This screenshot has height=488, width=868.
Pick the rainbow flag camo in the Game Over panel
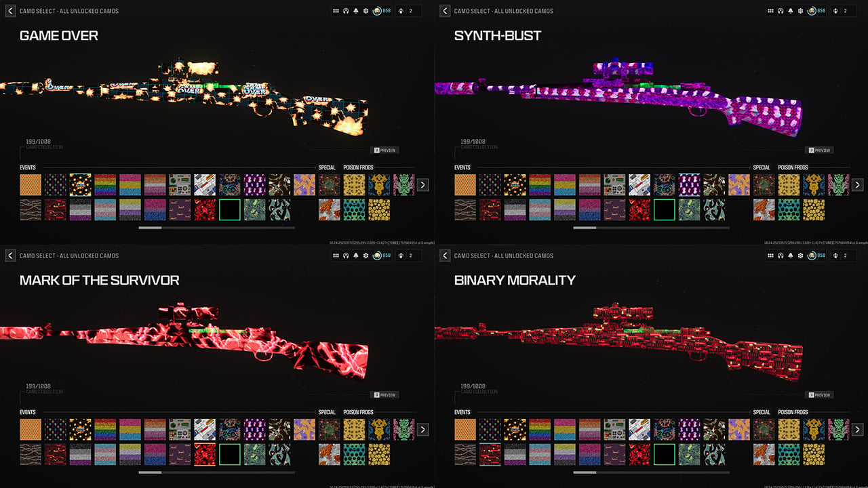pyautogui.click(x=106, y=185)
